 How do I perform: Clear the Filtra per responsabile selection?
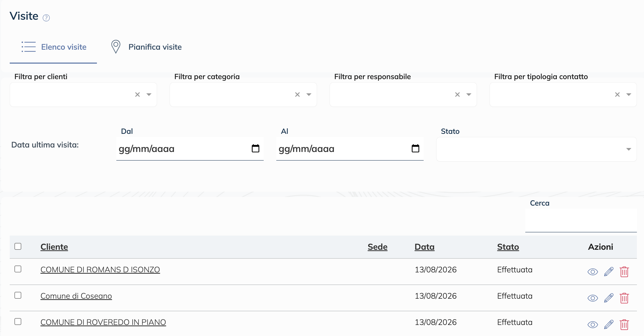click(x=457, y=95)
